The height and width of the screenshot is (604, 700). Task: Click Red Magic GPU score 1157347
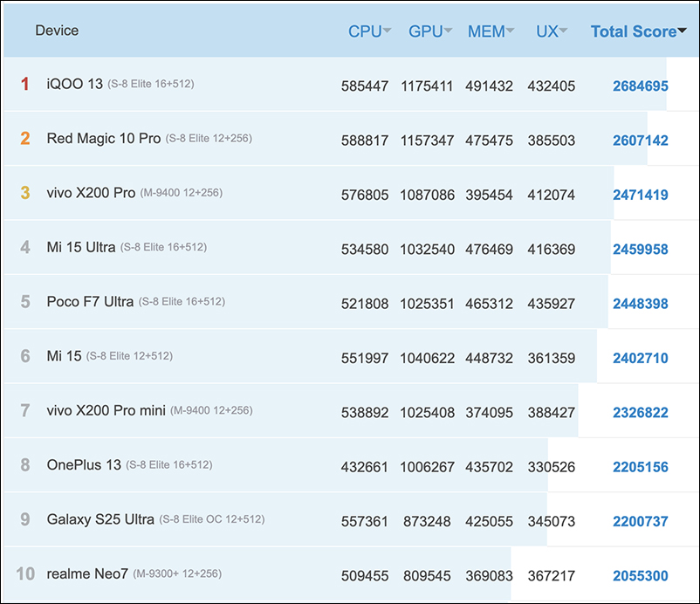tap(427, 141)
